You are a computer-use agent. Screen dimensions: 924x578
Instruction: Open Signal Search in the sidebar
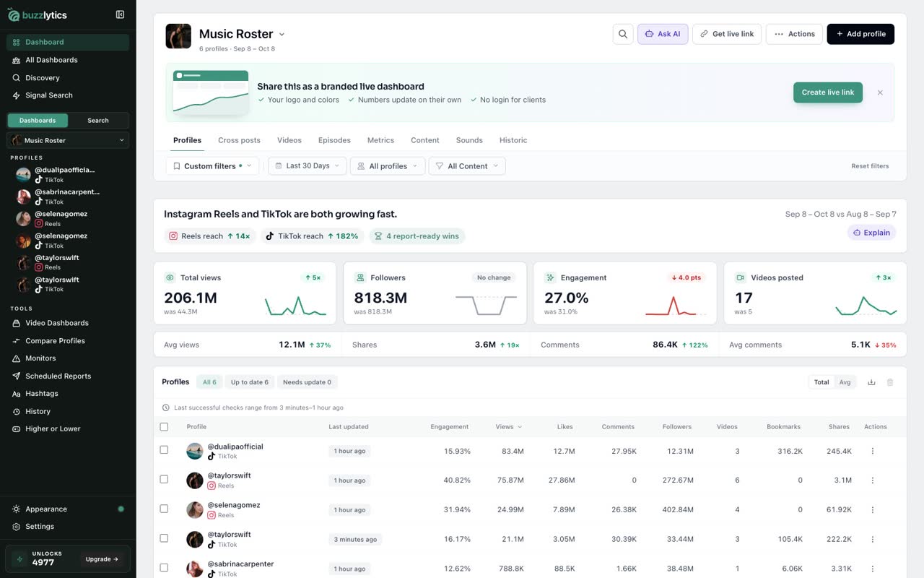pyautogui.click(x=68, y=95)
